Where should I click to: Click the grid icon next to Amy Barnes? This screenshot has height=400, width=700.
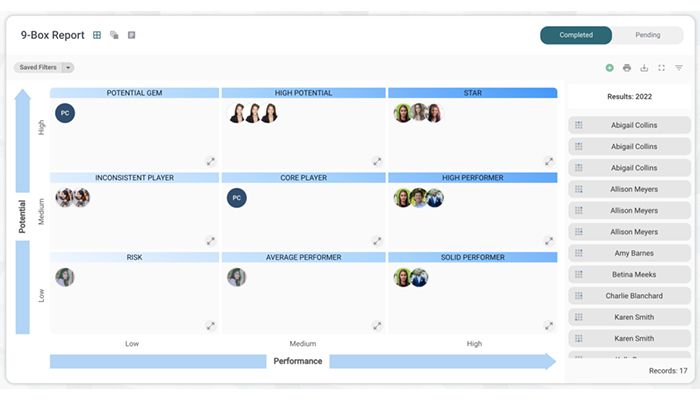pos(579,253)
